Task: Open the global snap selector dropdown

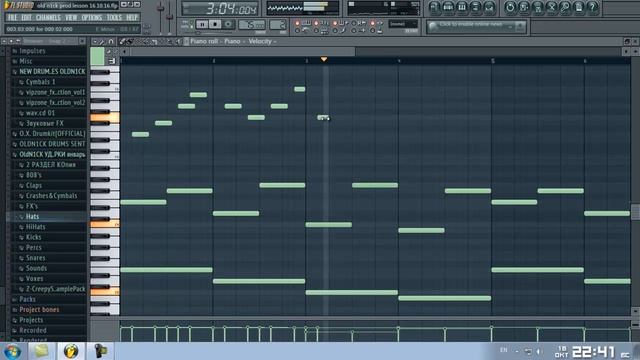Action: pyautogui.click(x=403, y=24)
